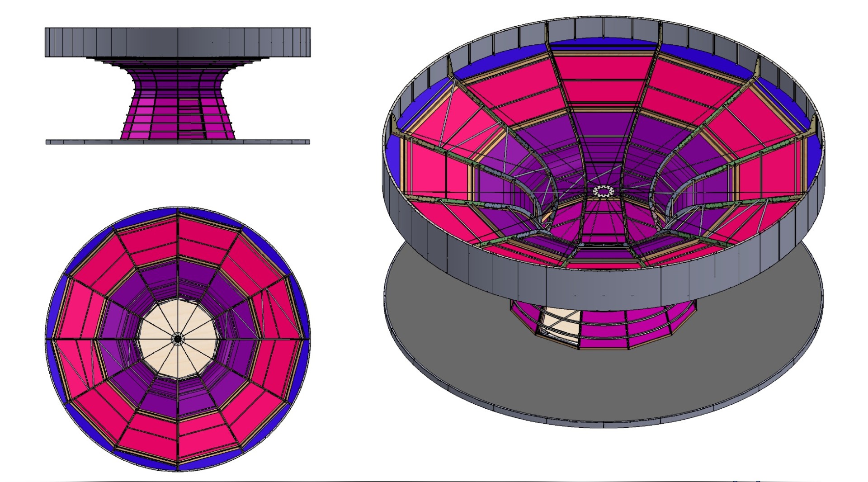Click the thin base plate in side elevation view
The width and height of the screenshot is (868, 482).
(x=178, y=142)
